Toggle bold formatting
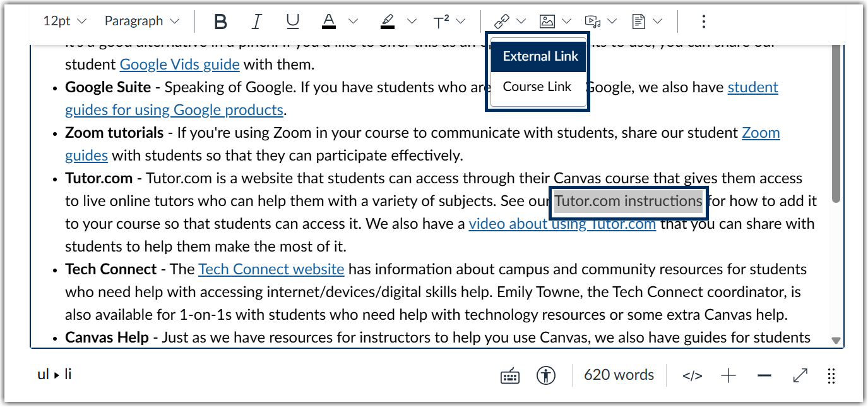Screen dimensions: 868x407 point(220,21)
